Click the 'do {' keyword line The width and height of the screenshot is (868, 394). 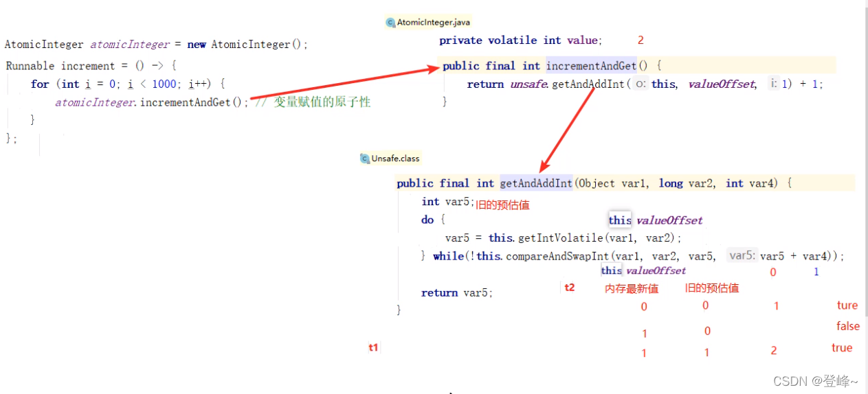point(434,220)
